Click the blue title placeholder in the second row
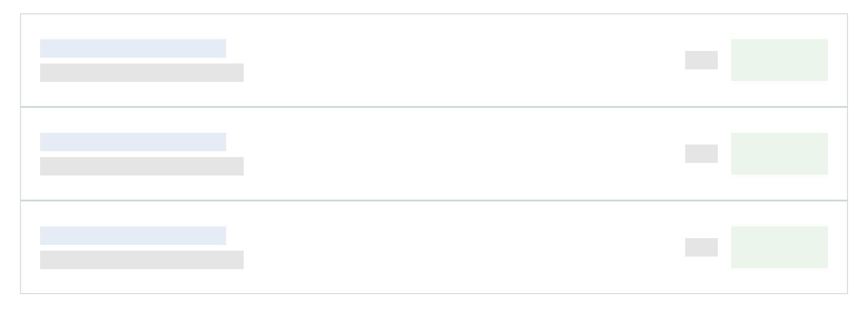The height and width of the screenshot is (320, 868). [x=133, y=142]
